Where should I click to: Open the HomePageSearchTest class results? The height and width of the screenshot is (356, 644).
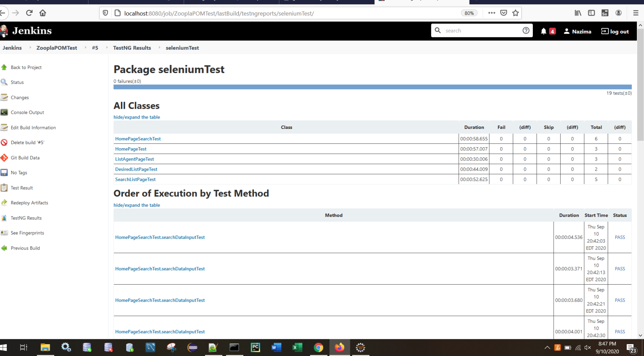pyautogui.click(x=138, y=138)
